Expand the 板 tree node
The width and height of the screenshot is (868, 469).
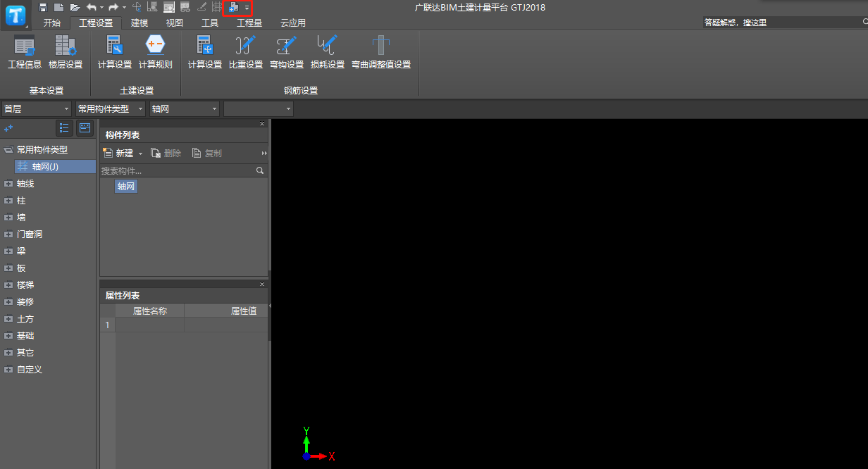coord(8,268)
